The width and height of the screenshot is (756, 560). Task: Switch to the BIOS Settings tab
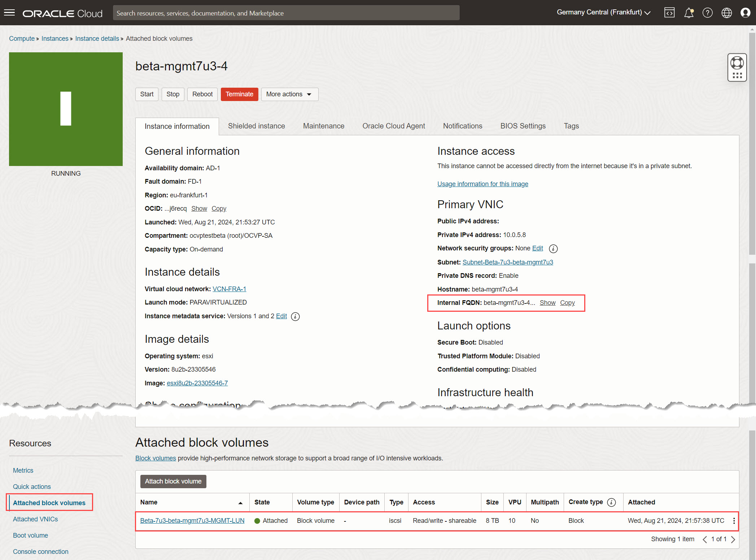tap(523, 126)
